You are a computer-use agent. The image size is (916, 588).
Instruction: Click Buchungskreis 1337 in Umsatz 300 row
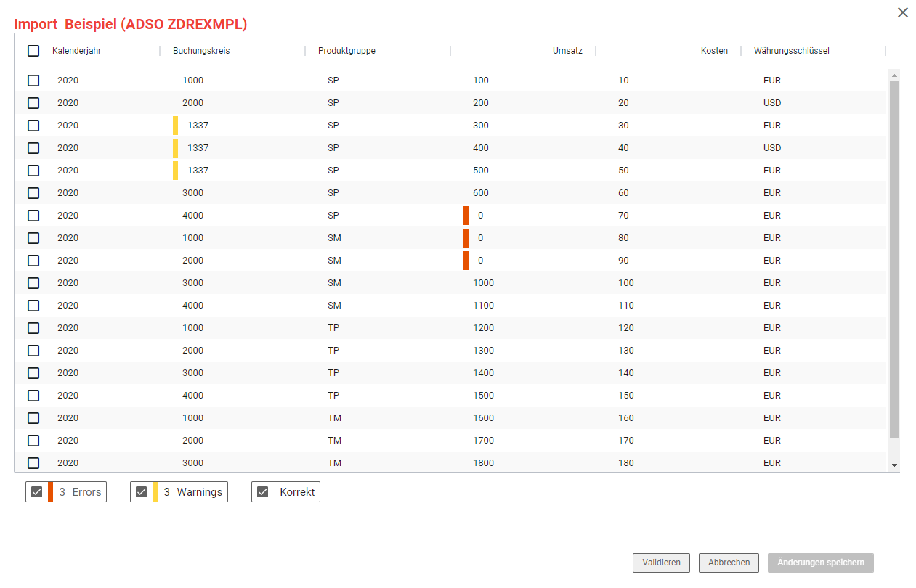click(198, 126)
